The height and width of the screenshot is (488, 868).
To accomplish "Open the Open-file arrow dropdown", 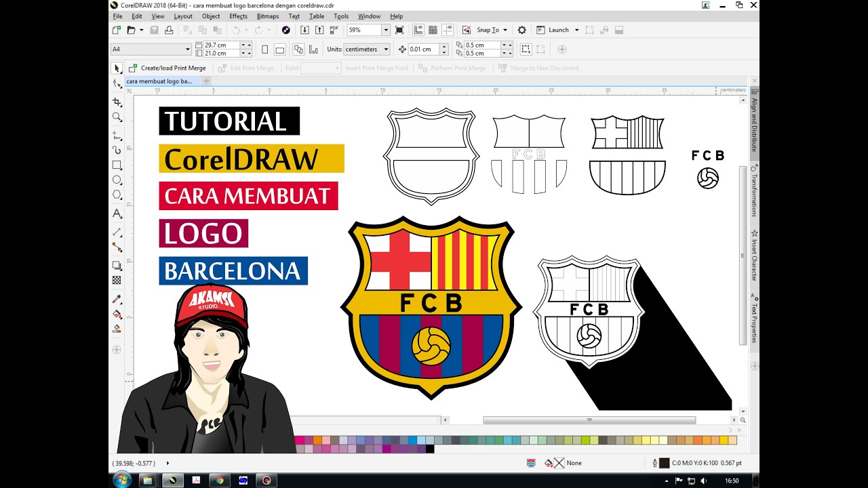I will (x=141, y=30).
